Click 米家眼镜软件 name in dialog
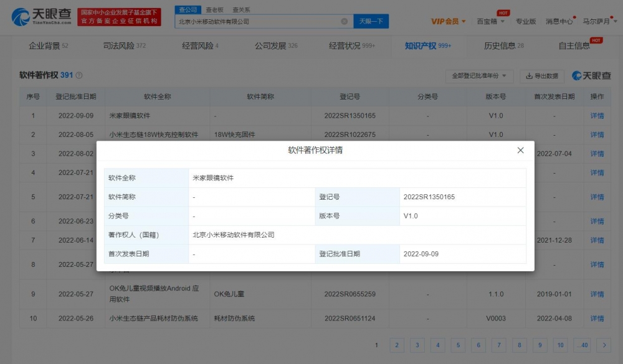Screen dimensions: 623x364 tap(213, 178)
